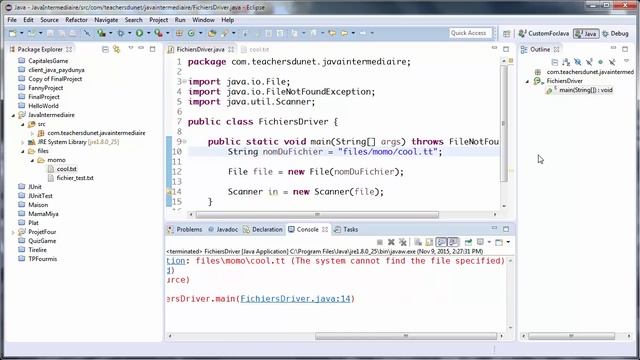Click the Open Type folder icon
This screenshot has height=360, width=640.
coord(211,33)
